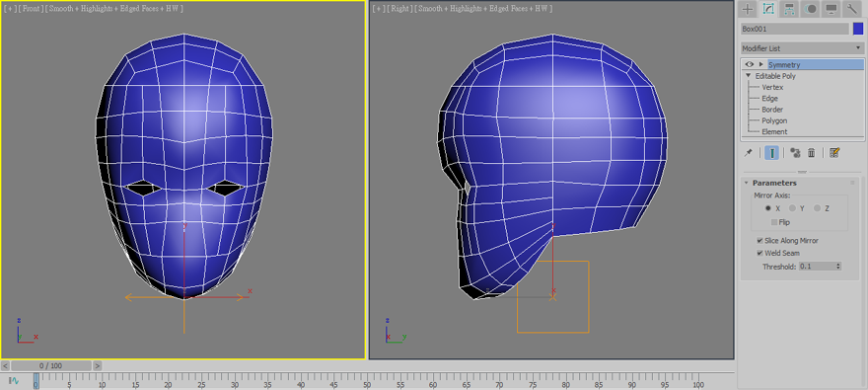Open the Create command panel tab
This screenshot has height=390, width=868.
pyautogui.click(x=748, y=8)
